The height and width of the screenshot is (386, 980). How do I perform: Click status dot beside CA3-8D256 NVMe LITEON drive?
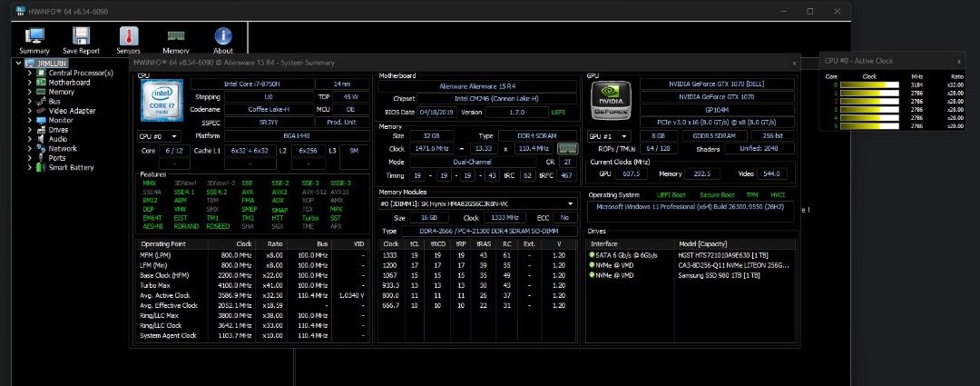click(592, 265)
